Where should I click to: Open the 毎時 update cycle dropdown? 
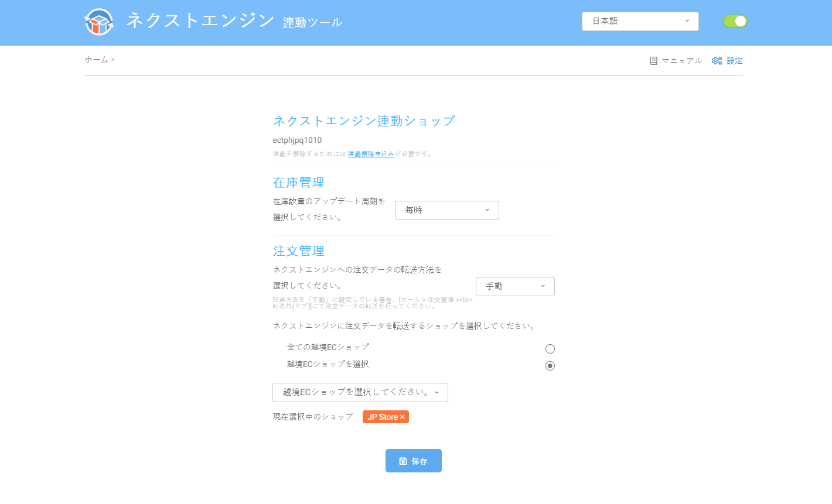click(x=447, y=210)
